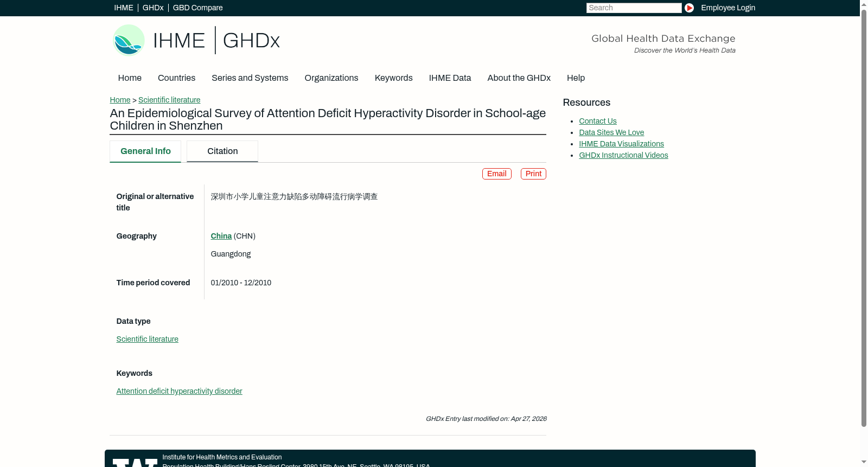Open GHDx Instructional Videos link

coord(623,155)
